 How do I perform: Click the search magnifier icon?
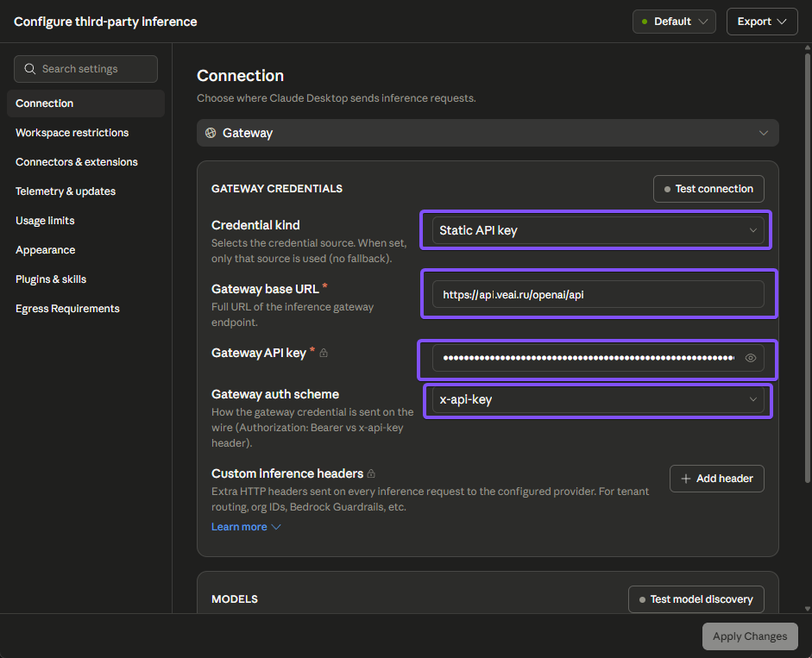(30, 69)
